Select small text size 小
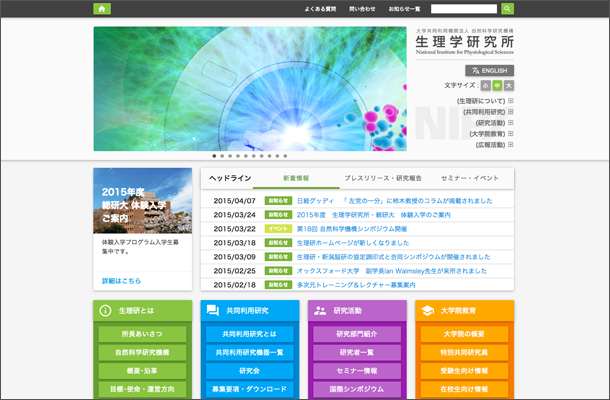Viewport: 610px width, 400px height. 486,85
